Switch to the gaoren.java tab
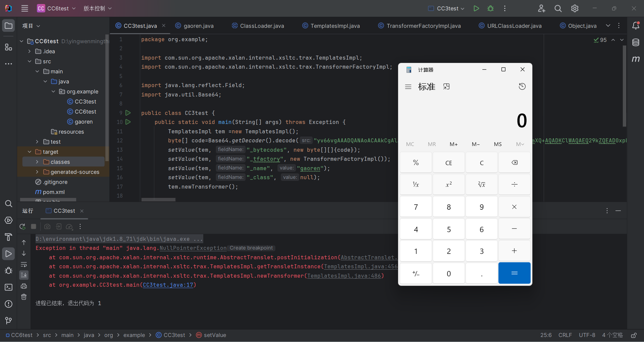Screen dimensions: 644x342 pyautogui.click(x=195, y=26)
